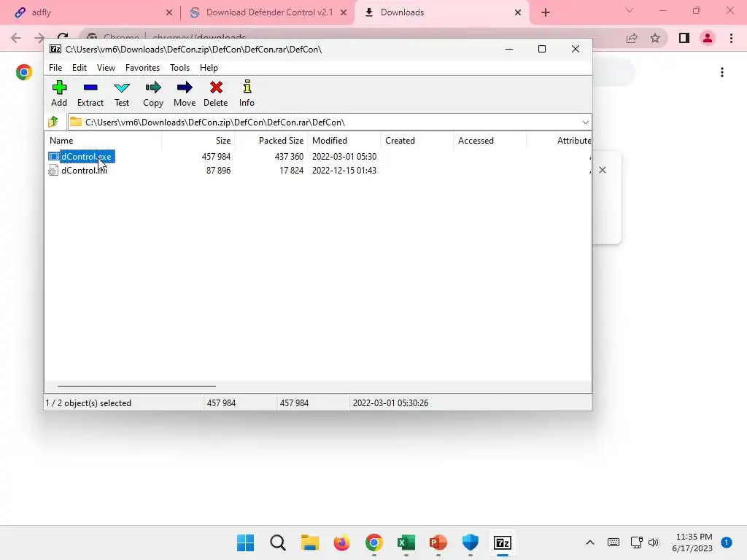Close the Downloads tab
The image size is (747, 560).
tap(518, 12)
